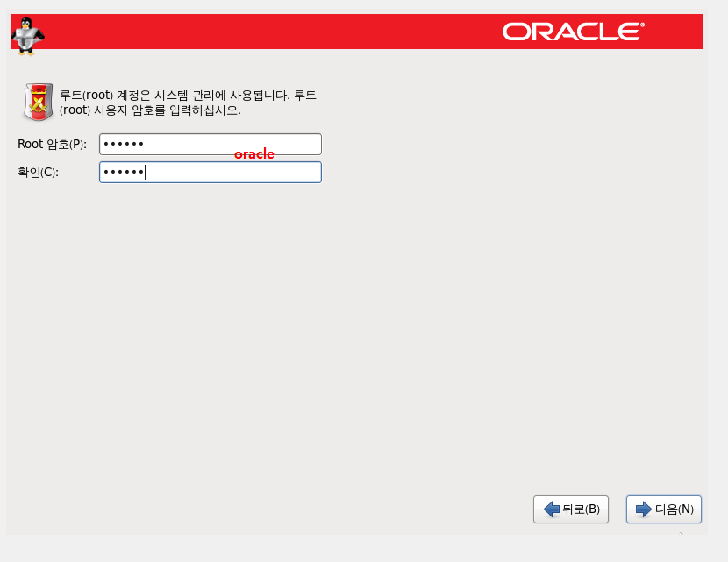This screenshot has height=562, width=728.
Task: Click the Oracle logo in the banner
Action: point(574,32)
